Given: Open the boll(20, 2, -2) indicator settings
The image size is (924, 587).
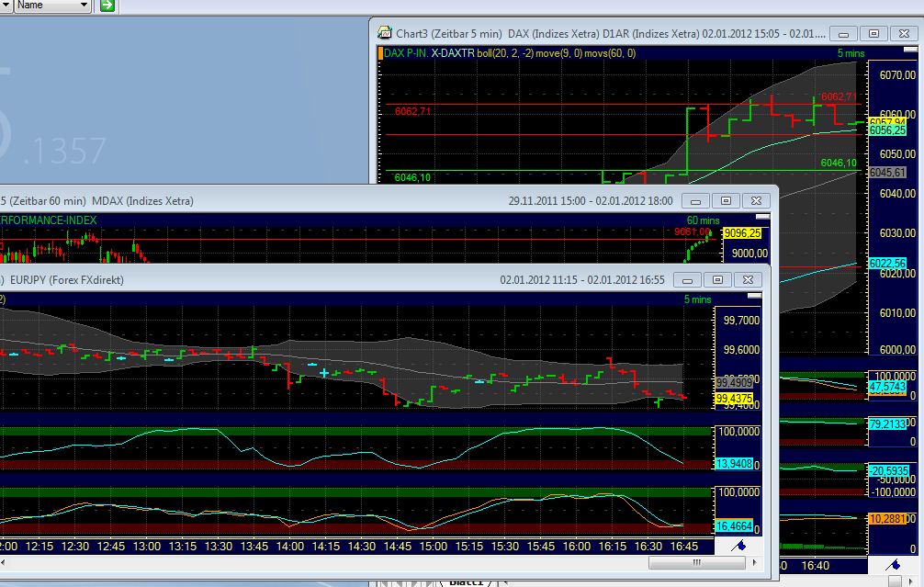Looking at the screenshot, I should (505, 53).
